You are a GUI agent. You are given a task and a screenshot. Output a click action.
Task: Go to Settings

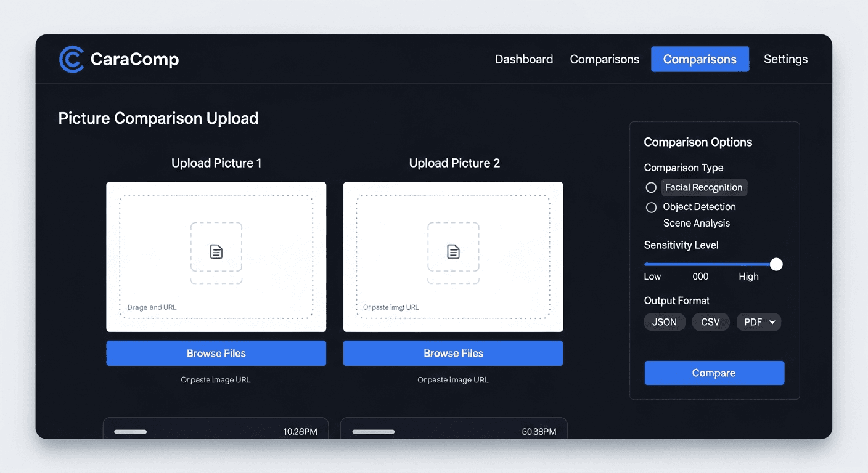pyautogui.click(x=785, y=59)
